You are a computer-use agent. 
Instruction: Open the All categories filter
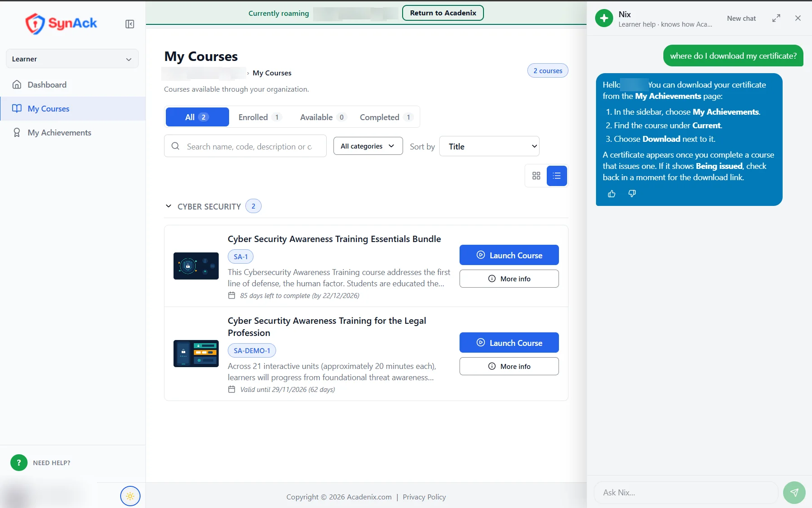pos(368,146)
